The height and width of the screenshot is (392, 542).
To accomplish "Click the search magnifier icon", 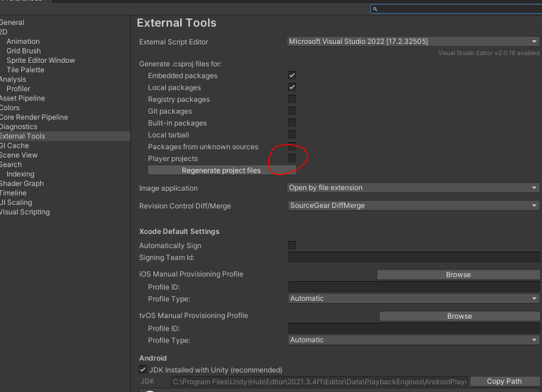I will pyautogui.click(x=375, y=9).
